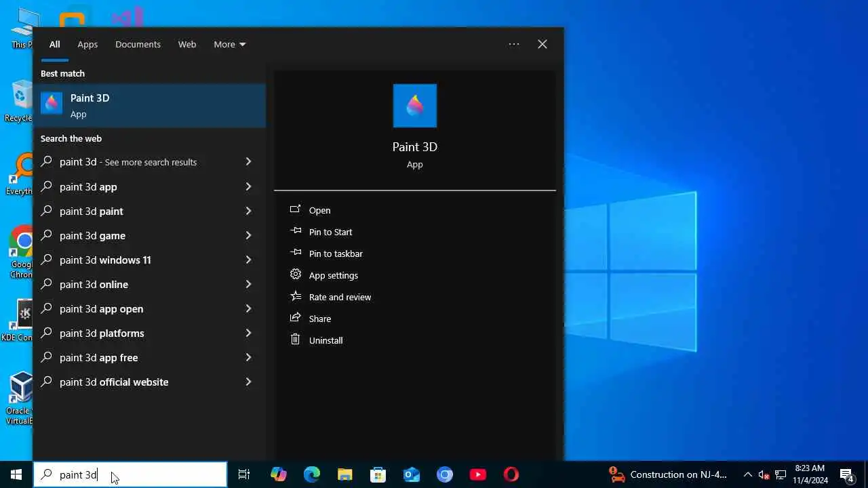Open File Explorer from taskbar
The width and height of the screenshot is (868, 488).
(x=344, y=474)
